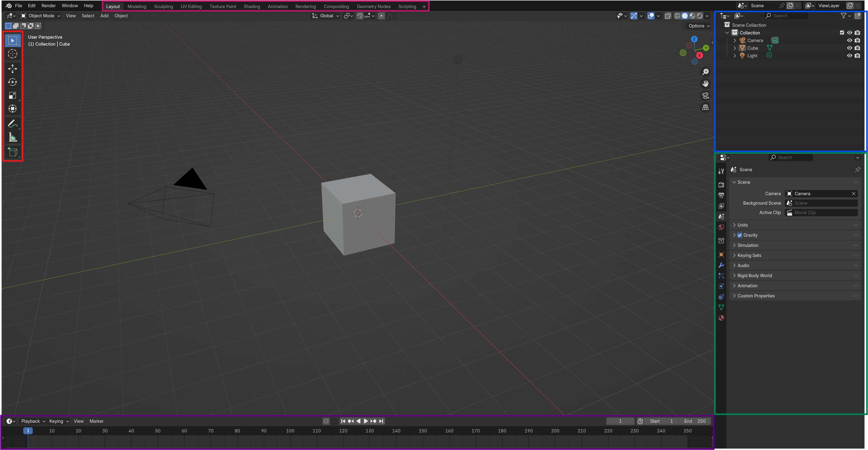Switch to the Sculpting workspace tab

pos(163,7)
